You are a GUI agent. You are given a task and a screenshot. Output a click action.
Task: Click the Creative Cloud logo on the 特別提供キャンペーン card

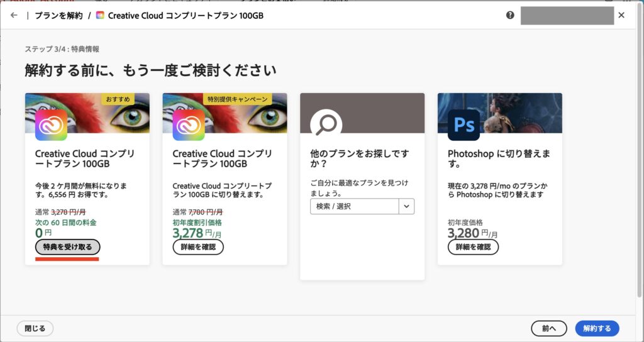point(188,124)
